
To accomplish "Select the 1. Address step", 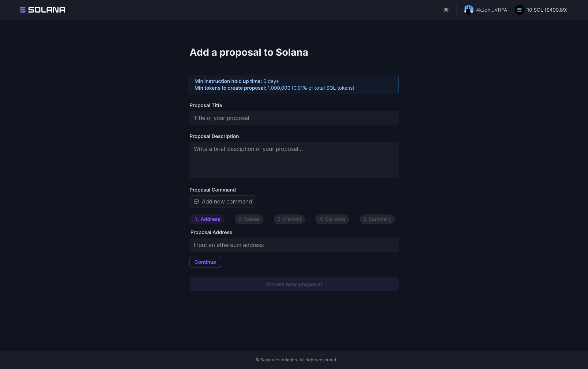I will pos(207,219).
